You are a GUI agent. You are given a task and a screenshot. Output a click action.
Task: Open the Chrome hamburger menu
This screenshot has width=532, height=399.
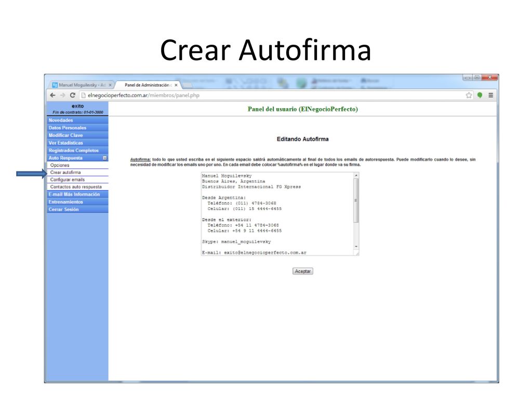pos(490,96)
